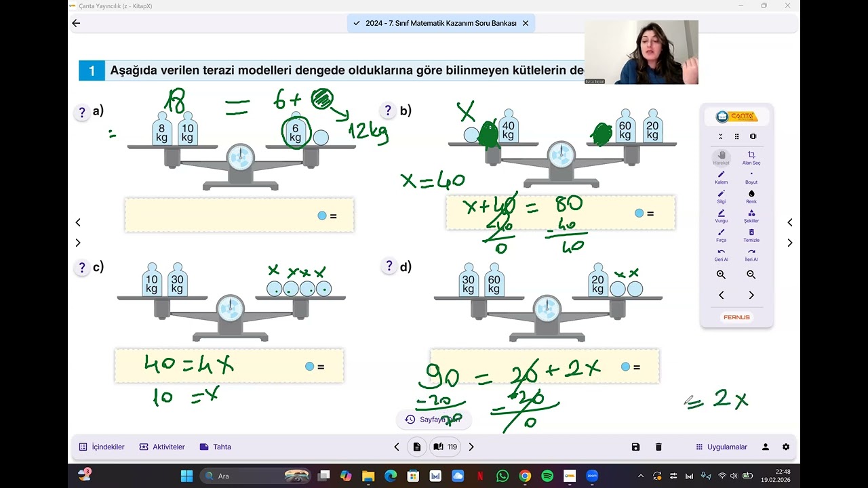
Task: Click answer box blue circle for c)
Action: [x=310, y=367]
